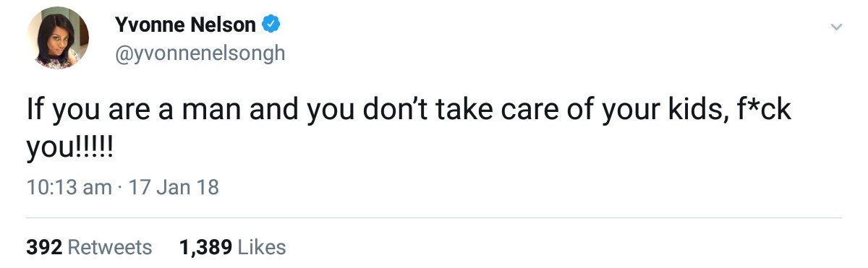Click "you!!!!!" on the second tweet line
Screen dimensions: 868x268
click(x=70, y=151)
